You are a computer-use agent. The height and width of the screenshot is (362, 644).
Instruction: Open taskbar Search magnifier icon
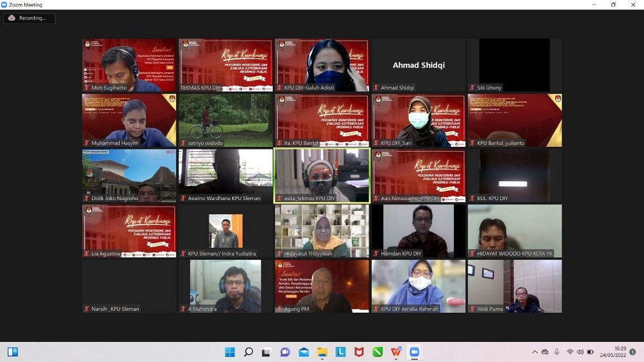[x=248, y=352]
